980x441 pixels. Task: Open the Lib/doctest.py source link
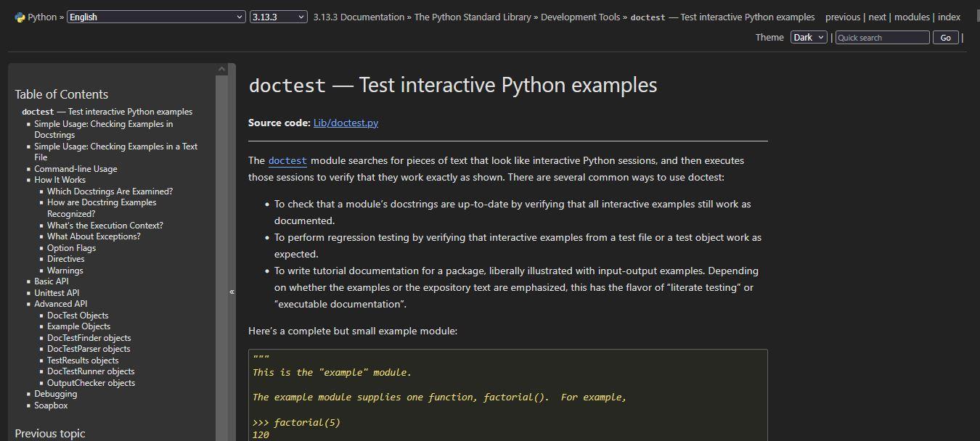point(346,123)
